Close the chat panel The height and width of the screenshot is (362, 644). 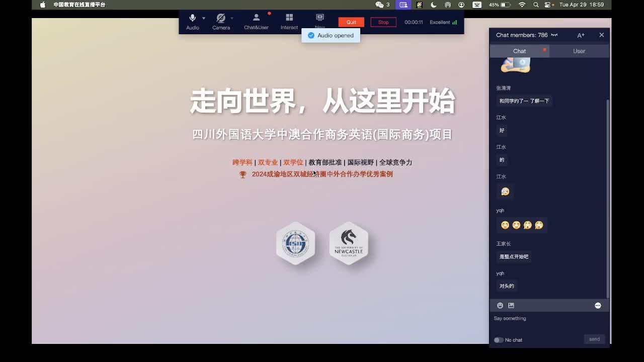[601, 35]
